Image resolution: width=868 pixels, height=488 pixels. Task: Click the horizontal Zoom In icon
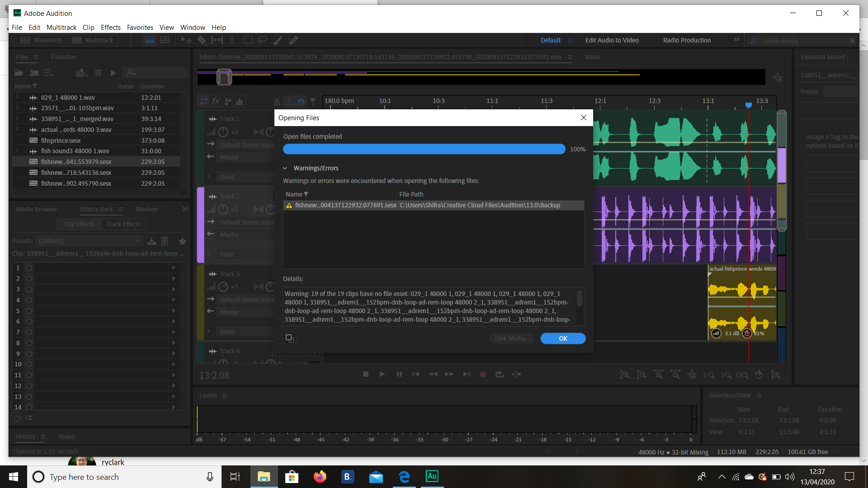pos(658,375)
